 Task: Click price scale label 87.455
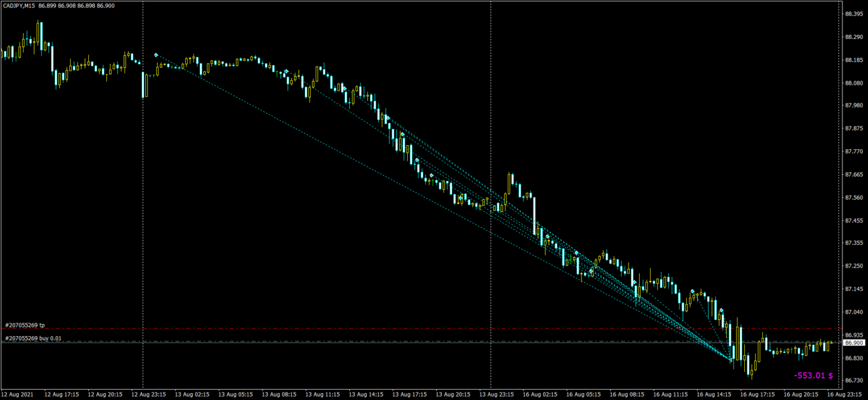pyautogui.click(x=854, y=221)
